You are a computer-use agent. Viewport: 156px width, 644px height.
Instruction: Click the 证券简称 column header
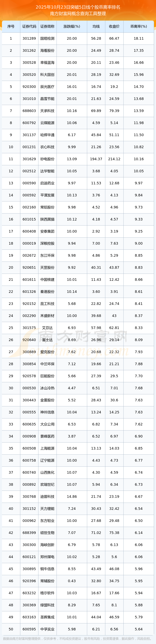tap(47, 26)
